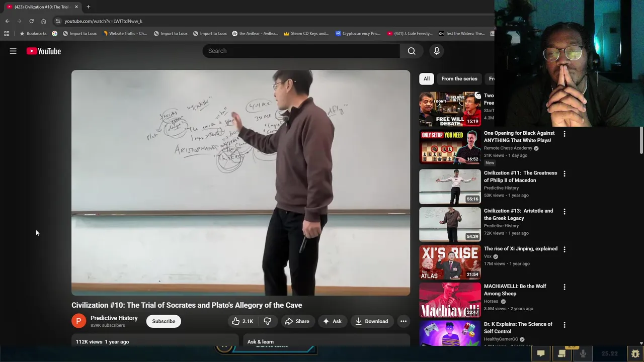The image size is (644, 362).
Task: Open the missions scroll icon in overlay
Action: (x=562, y=353)
